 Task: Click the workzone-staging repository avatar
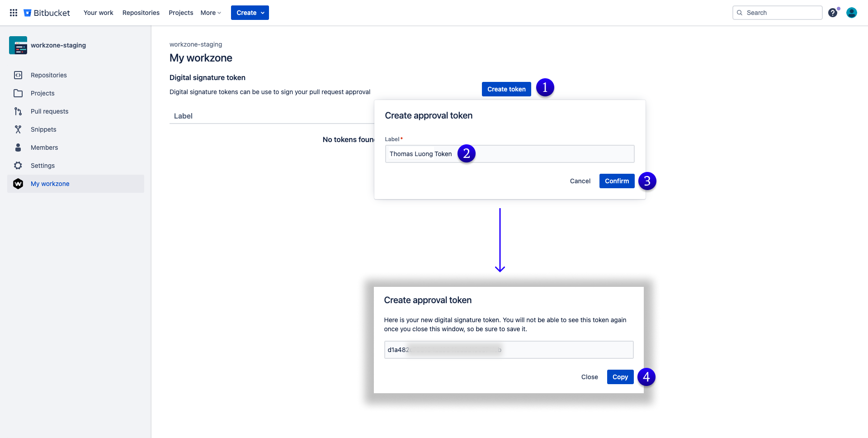(18, 45)
